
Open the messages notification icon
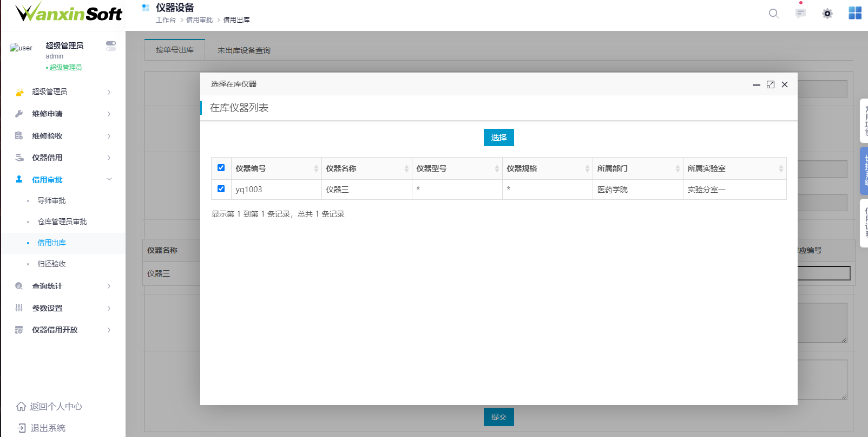coord(800,14)
